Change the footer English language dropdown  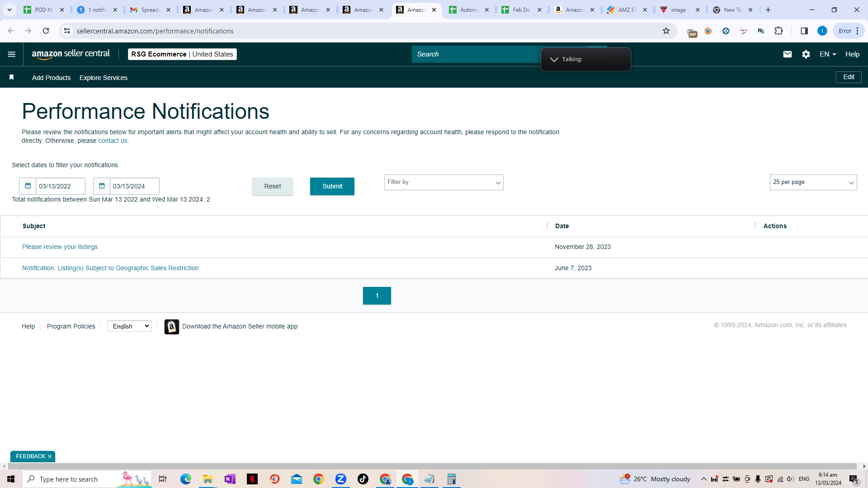[x=129, y=326]
